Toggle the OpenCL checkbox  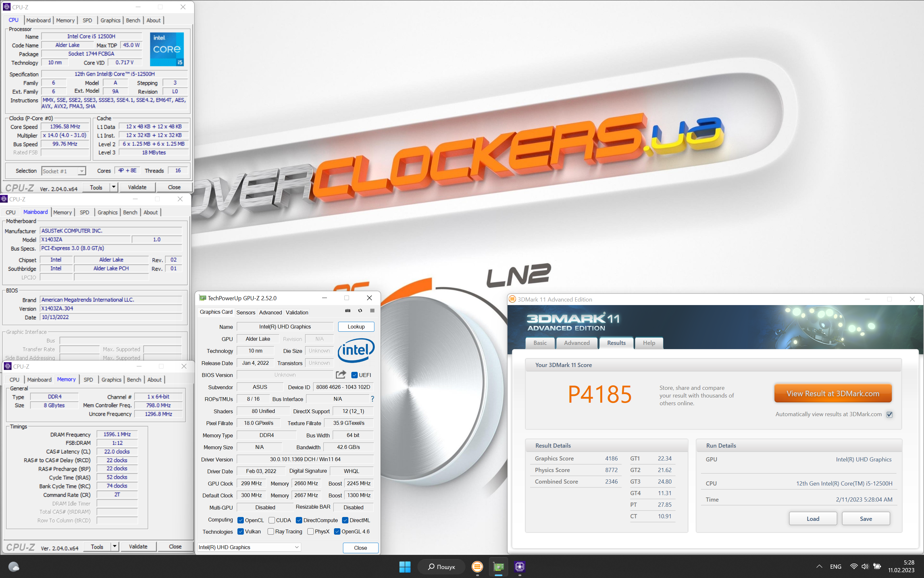(x=241, y=520)
